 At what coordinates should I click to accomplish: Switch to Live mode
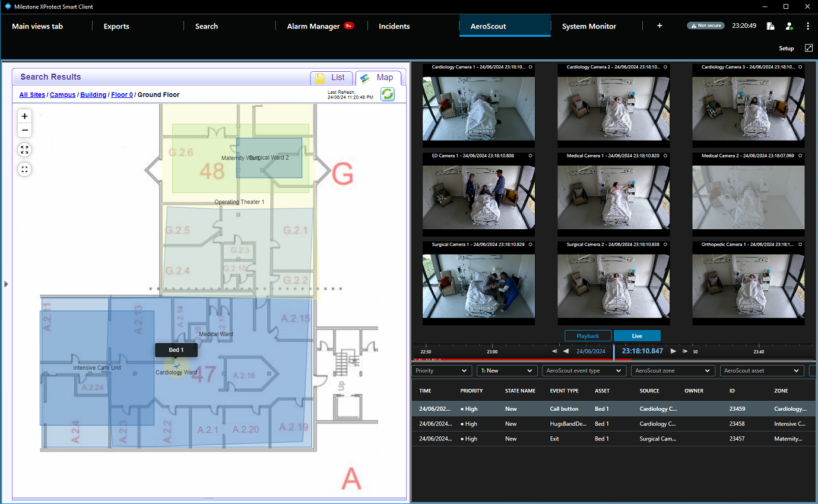pos(637,336)
